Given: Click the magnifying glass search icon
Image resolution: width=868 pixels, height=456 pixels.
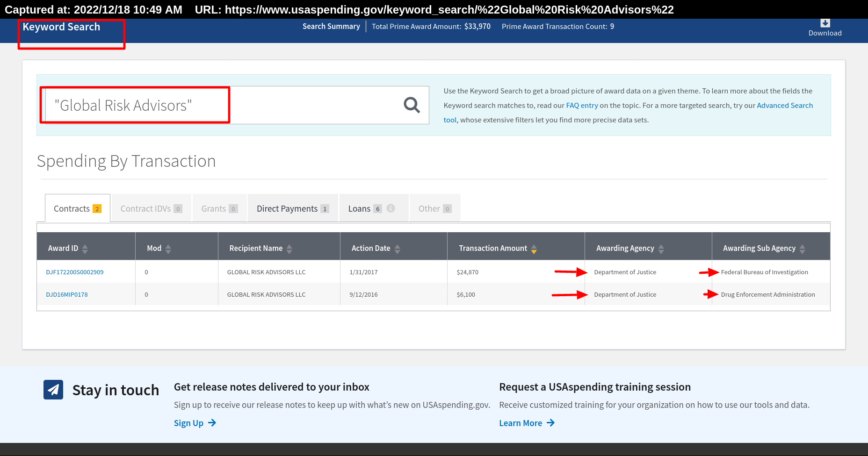Looking at the screenshot, I should click(x=412, y=105).
